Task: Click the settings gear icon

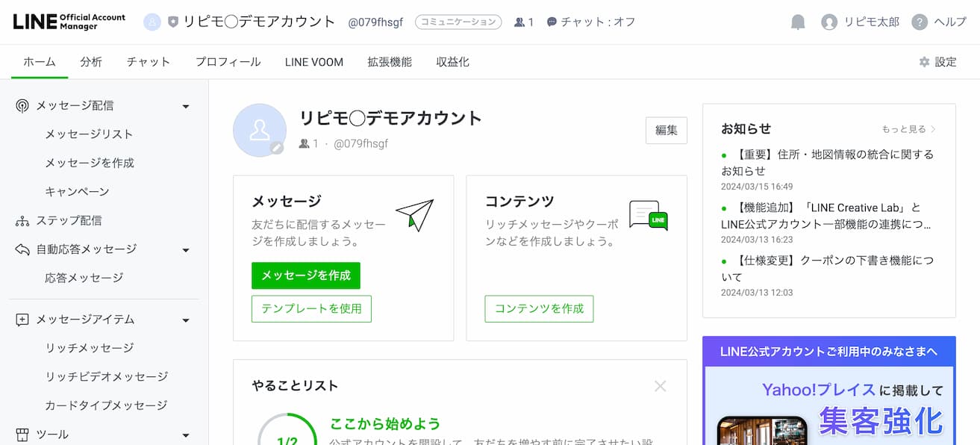Action: pos(924,62)
